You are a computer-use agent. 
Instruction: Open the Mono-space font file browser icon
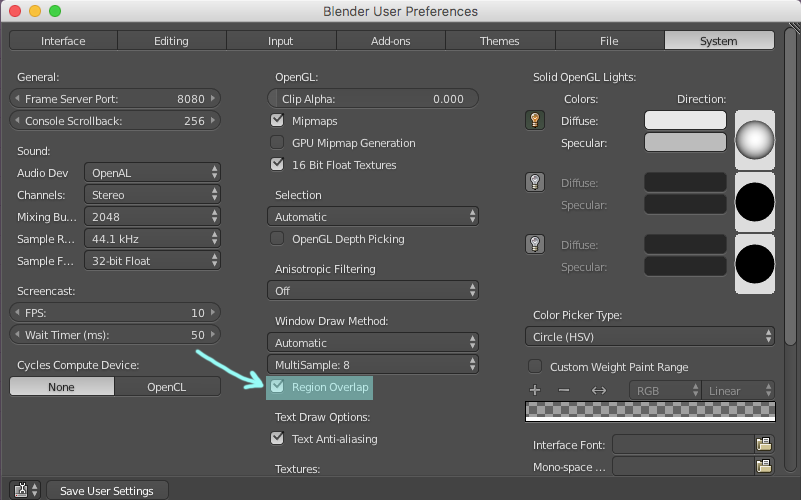point(764,466)
